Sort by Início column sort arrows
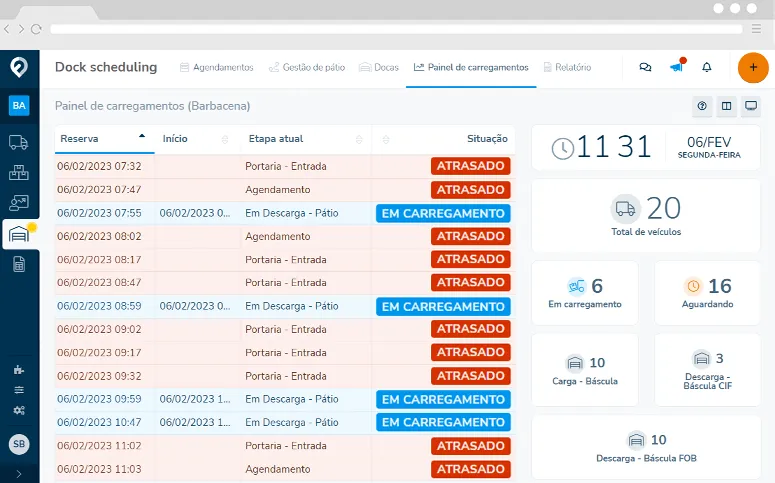 coord(225,139)
